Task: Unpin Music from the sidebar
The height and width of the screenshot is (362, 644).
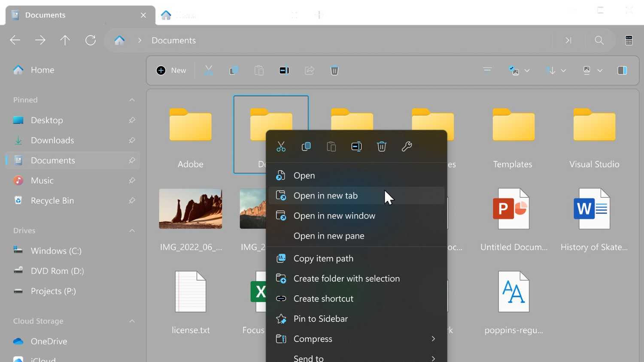Action: tap(132, 181)
